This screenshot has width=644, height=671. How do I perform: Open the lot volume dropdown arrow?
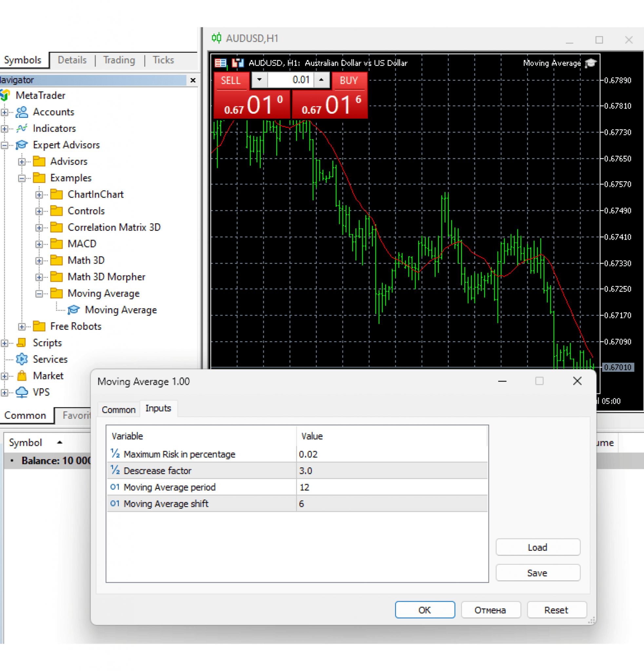click(259, 80)
